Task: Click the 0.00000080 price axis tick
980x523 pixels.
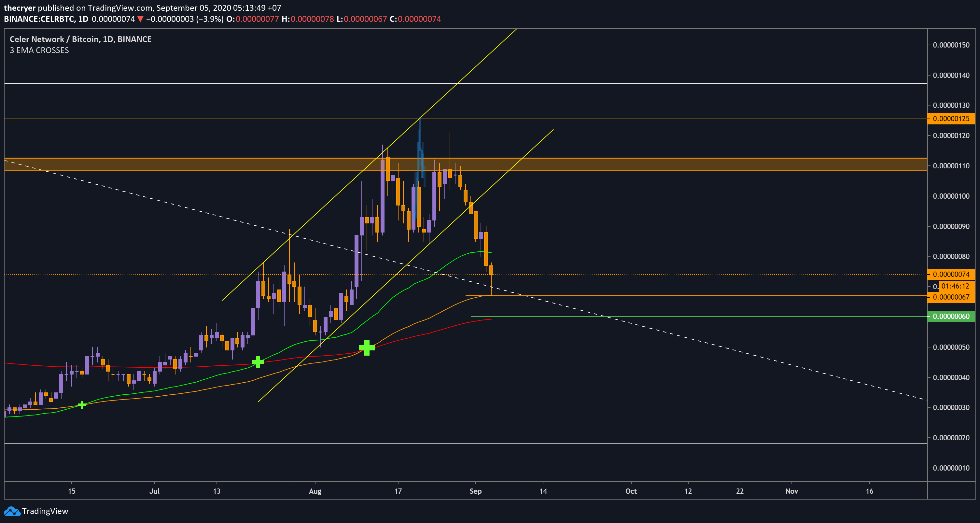Action: point(951,257)
